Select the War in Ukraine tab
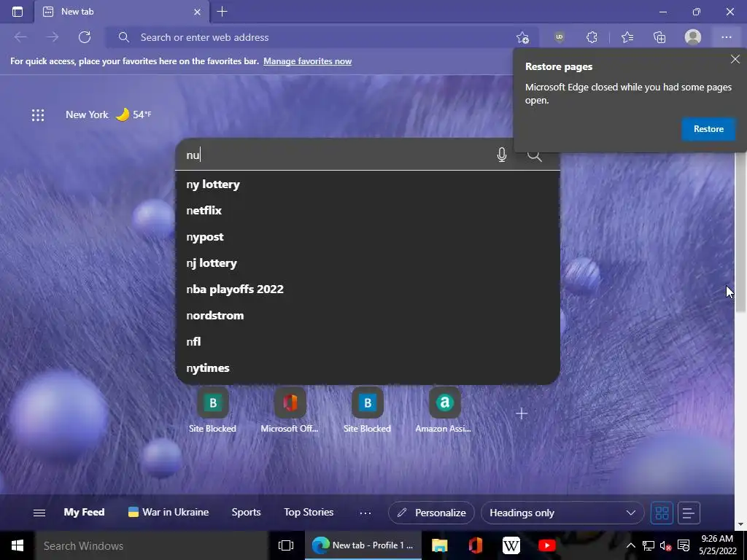This screenshot has height=560, width=747. tap(169, 513)
